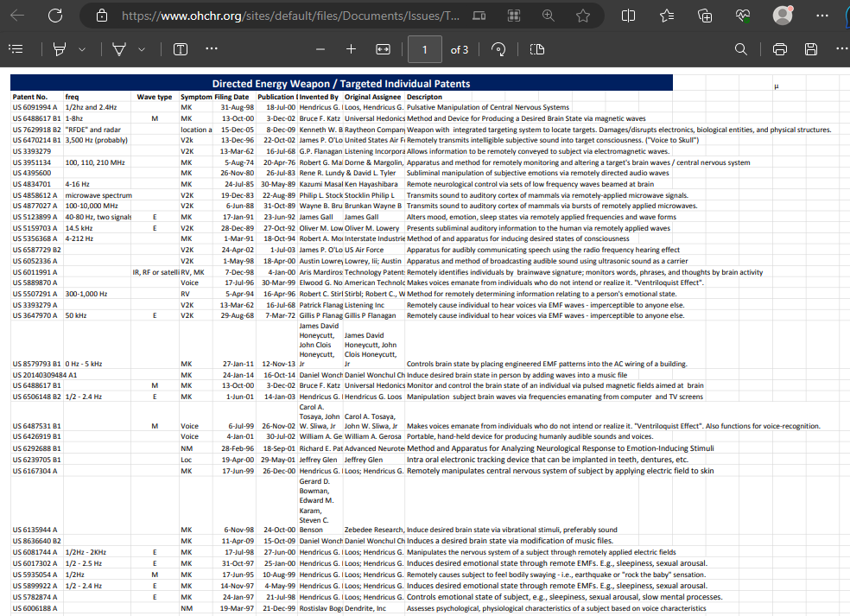Click the address bar URL

pos(290,16)
